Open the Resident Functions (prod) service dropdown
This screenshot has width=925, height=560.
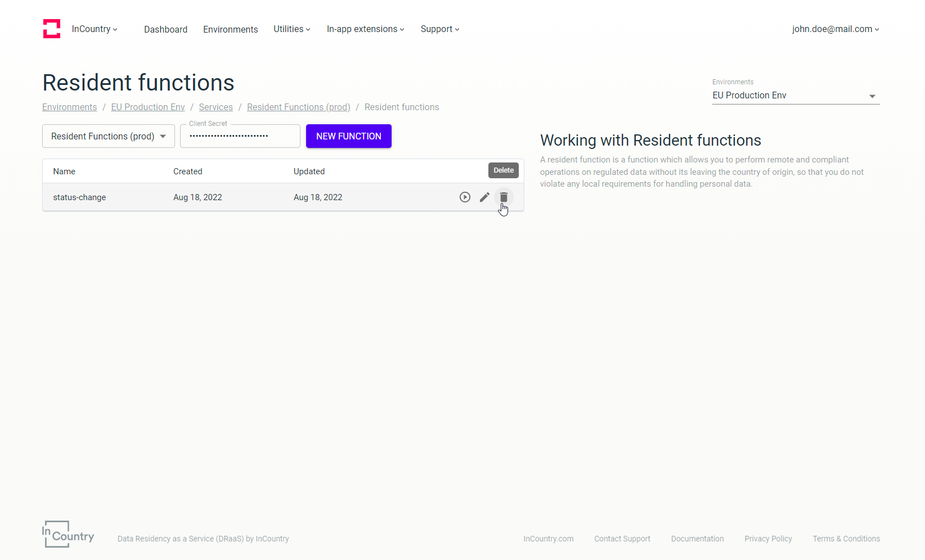pyautogui.click(x=109, y=137)
